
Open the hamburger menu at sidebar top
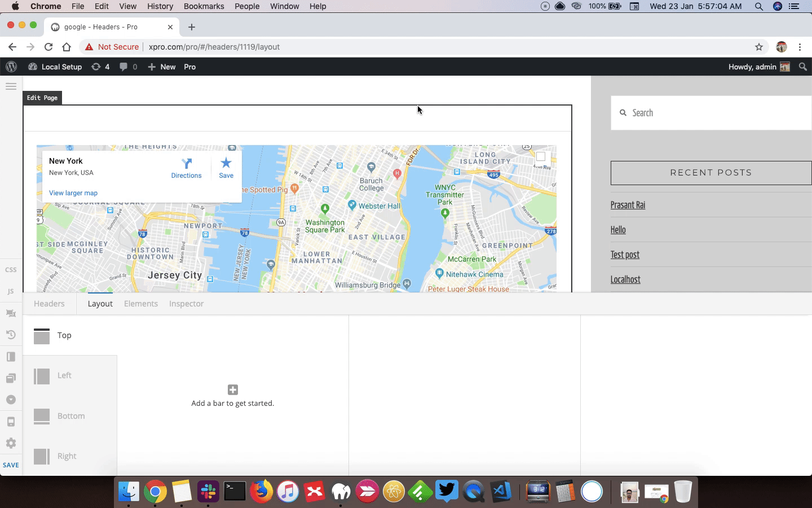11,86
